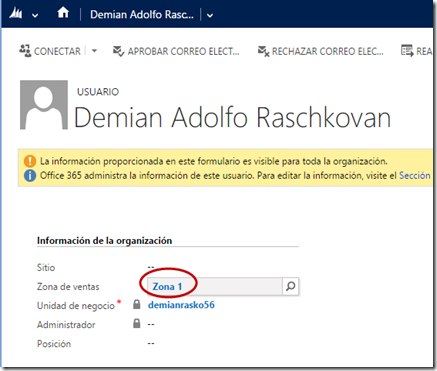Image resolution: width=437 pixels, height=371 pixels.
Task: Click the Sitio field value
Action: pyautogui.click(x=151, y=267)
